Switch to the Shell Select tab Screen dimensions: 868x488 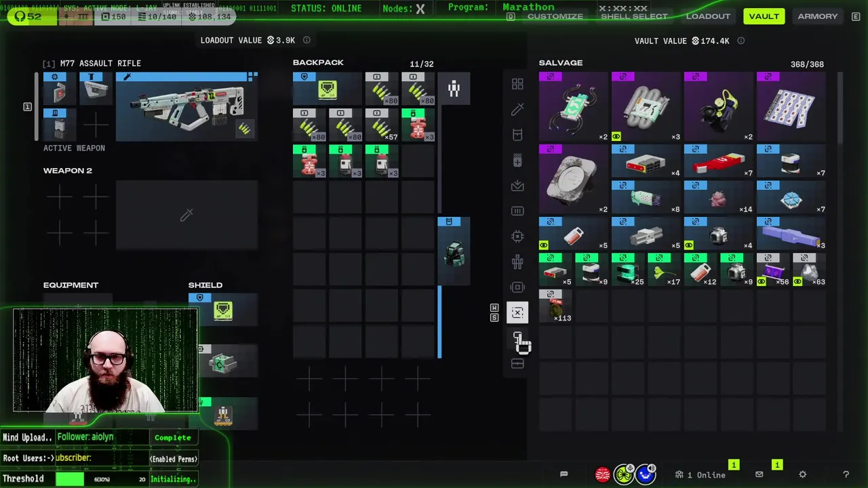click(x=634, y=16)
